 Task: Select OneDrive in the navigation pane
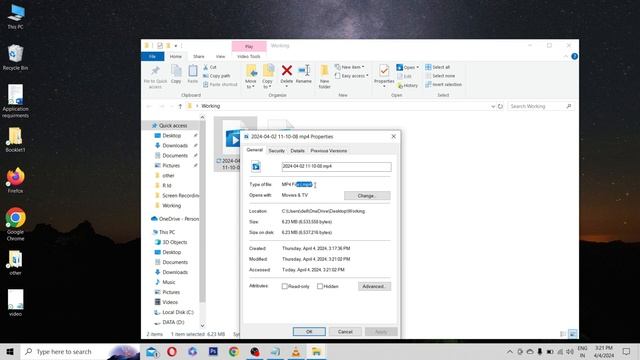tap(175, 219)
